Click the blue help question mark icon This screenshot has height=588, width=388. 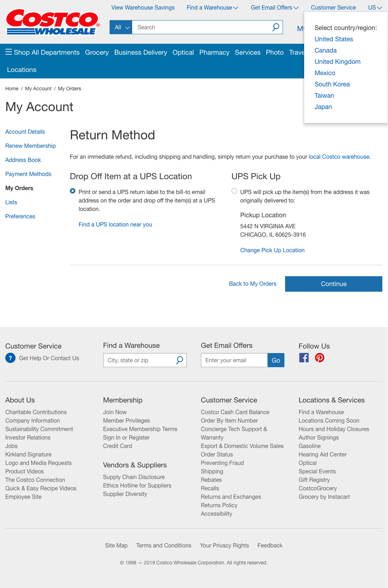11,358
